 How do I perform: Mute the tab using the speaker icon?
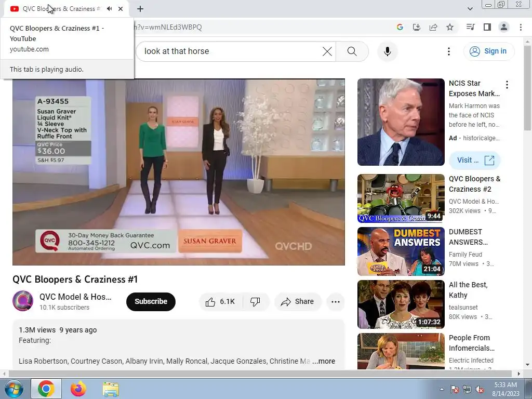[109, 9]
